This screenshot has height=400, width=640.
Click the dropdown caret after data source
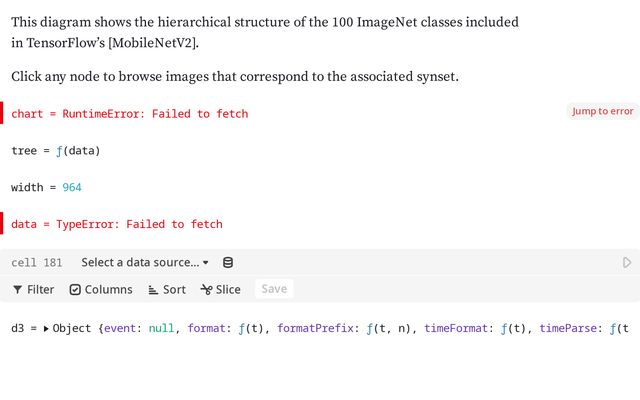[x=205, y=263]
